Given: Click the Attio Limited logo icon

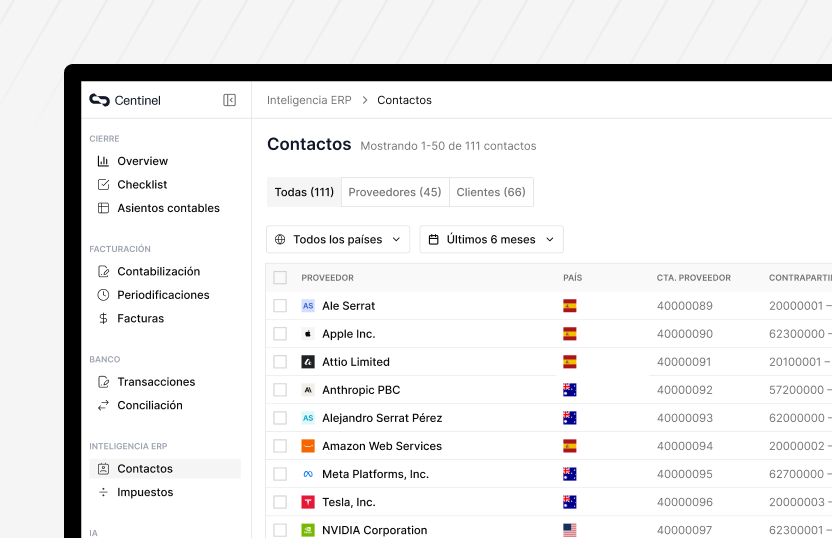Looking at the screenshot, I should click(308, 362).
